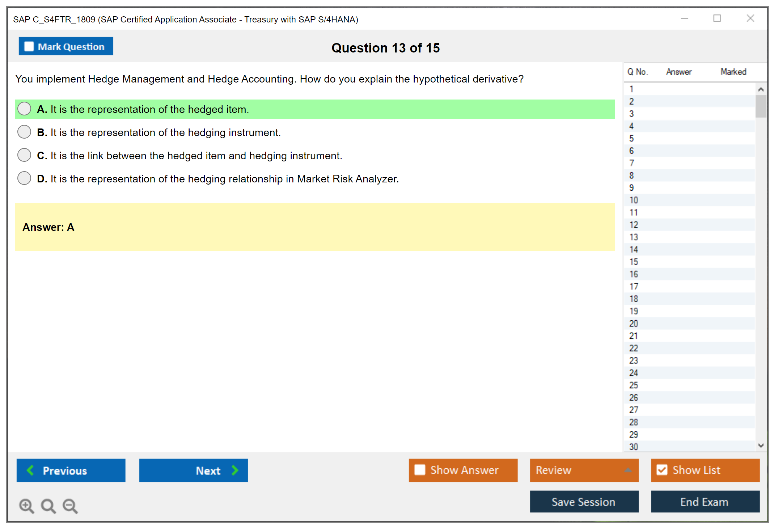Choose option C link between radio button
The width and height of the screenshot is (778, 532).
tap(24, 155)
